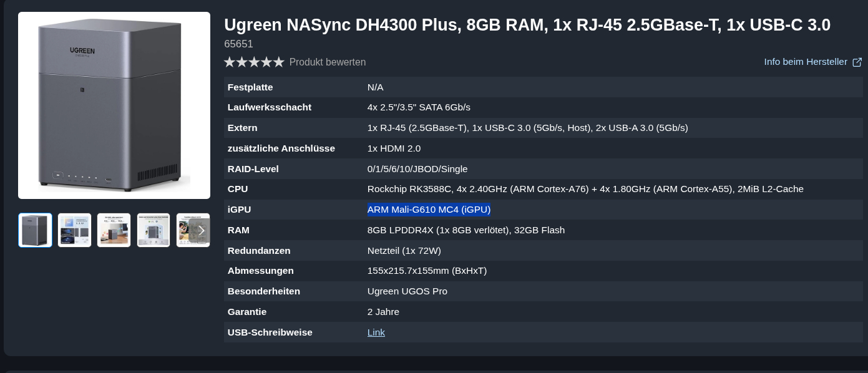868x373 pixels.
Task: Select the third rating star
Action: 255,62
